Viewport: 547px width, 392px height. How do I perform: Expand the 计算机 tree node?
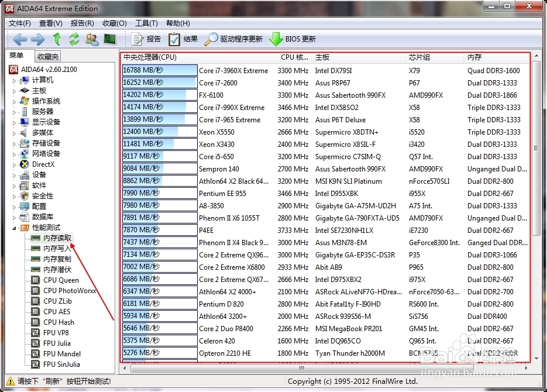(x=14, y=81)
